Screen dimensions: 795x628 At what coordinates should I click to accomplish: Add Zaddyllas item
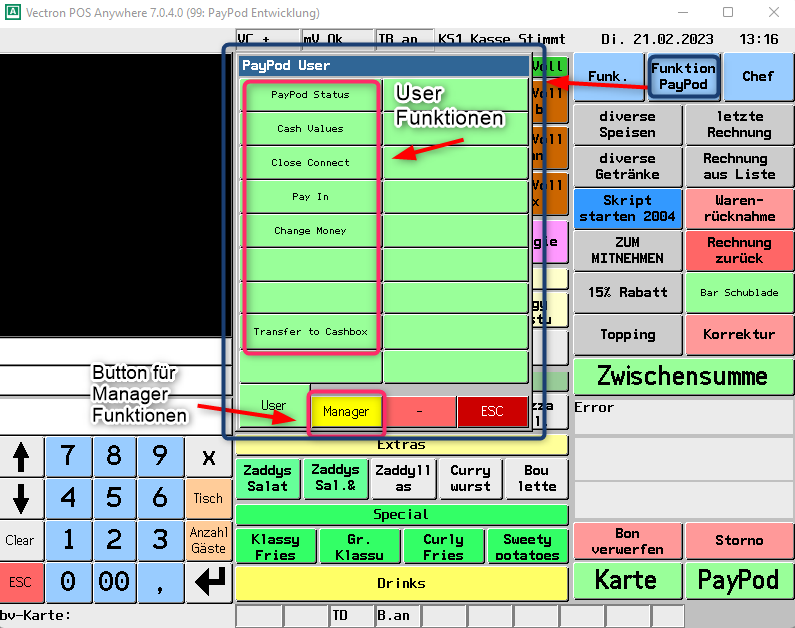click(x=403, y=478)
